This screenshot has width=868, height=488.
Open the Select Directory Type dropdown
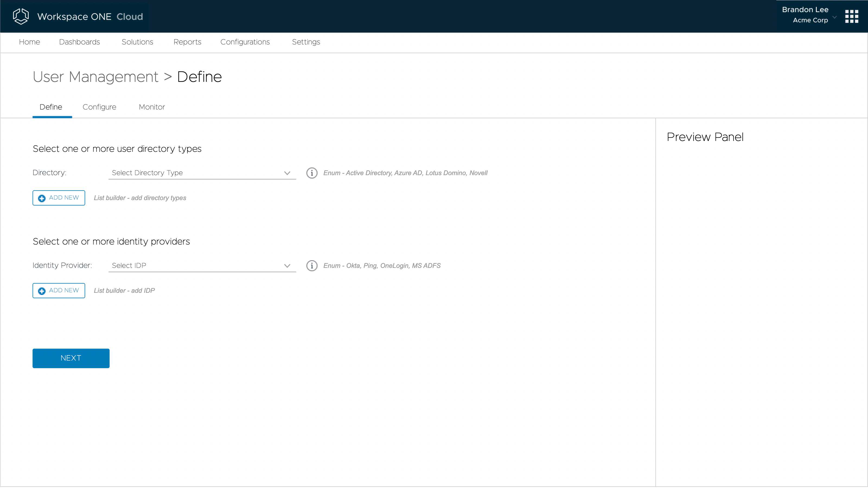[x=202, y=173]
